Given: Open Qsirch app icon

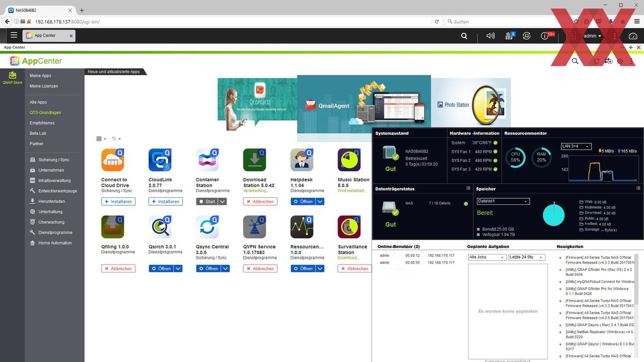Looking at the screenshot, I should tap(160, 227).
